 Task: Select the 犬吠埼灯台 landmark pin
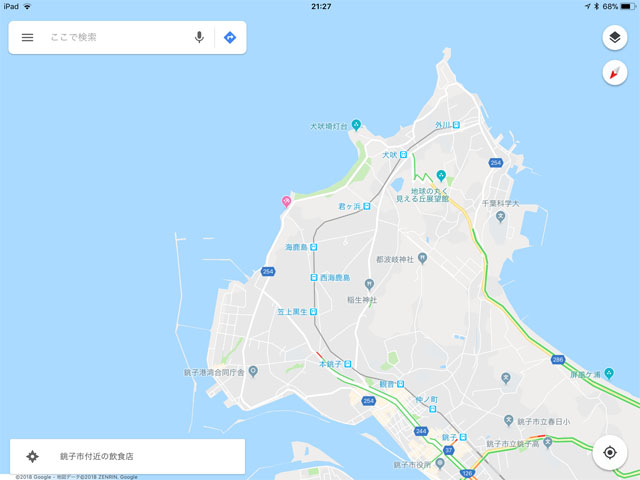click(356, 125)
